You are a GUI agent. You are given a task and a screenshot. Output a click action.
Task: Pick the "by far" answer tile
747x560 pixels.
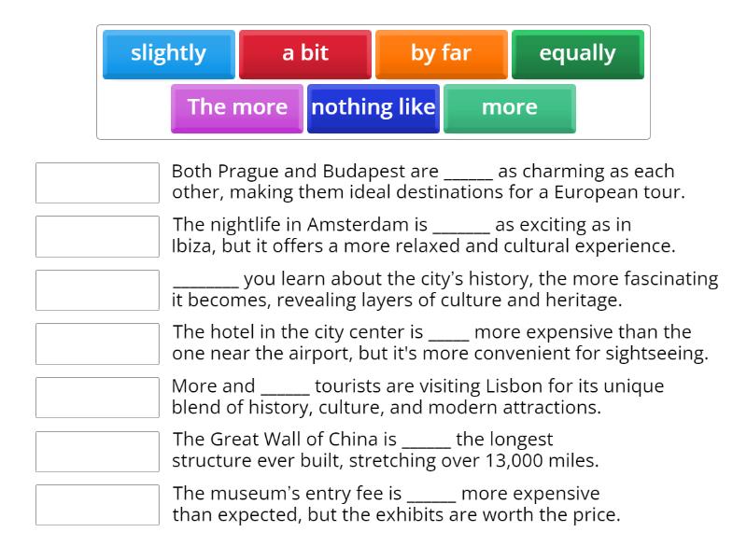(x=440, y=54)
